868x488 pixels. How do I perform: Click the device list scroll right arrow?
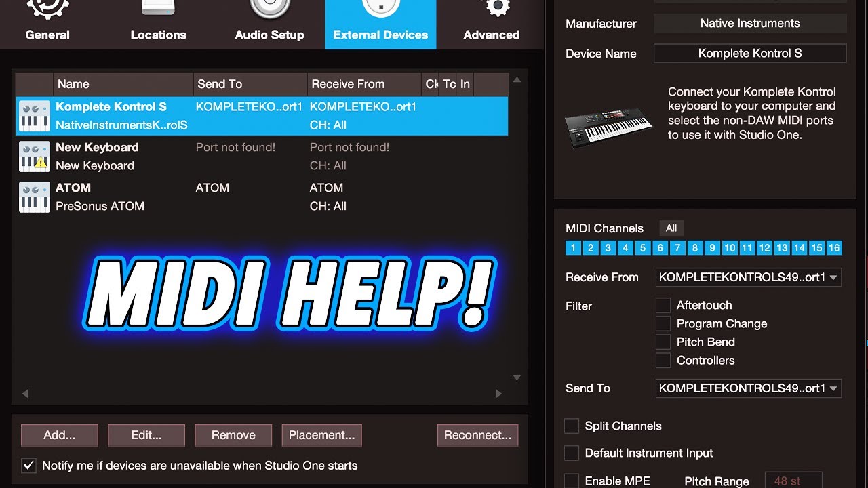click(x=499, y=393)
